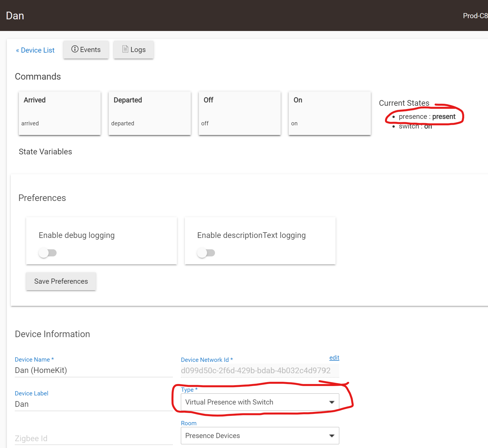This screenshot has height=448, width=488.
Task: Click the Device Label input field
Action: click(94, 404)
